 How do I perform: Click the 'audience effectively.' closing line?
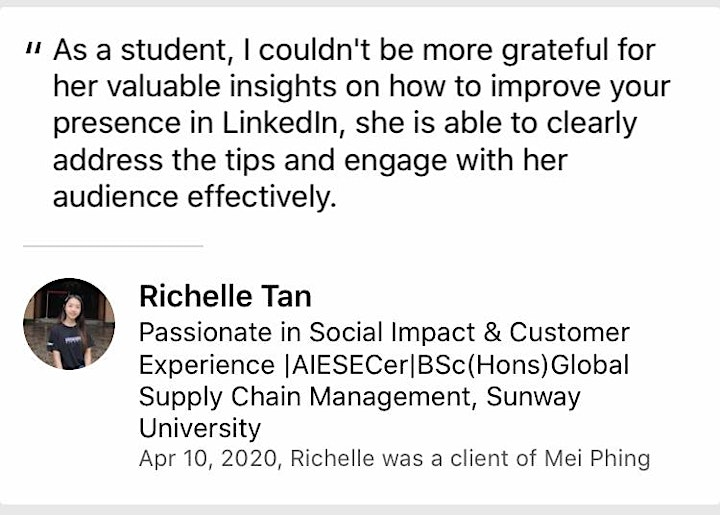pyautogui.click(x=195, y=197)
